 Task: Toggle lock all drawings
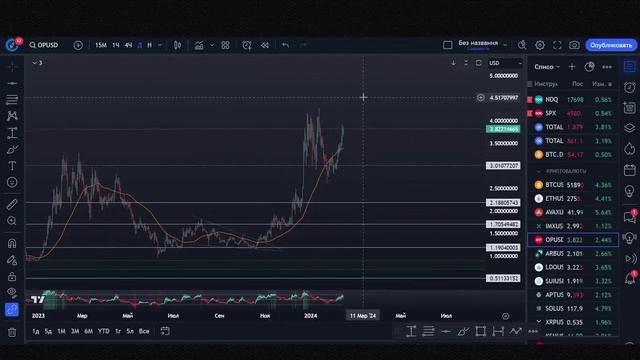coord(12,276)
